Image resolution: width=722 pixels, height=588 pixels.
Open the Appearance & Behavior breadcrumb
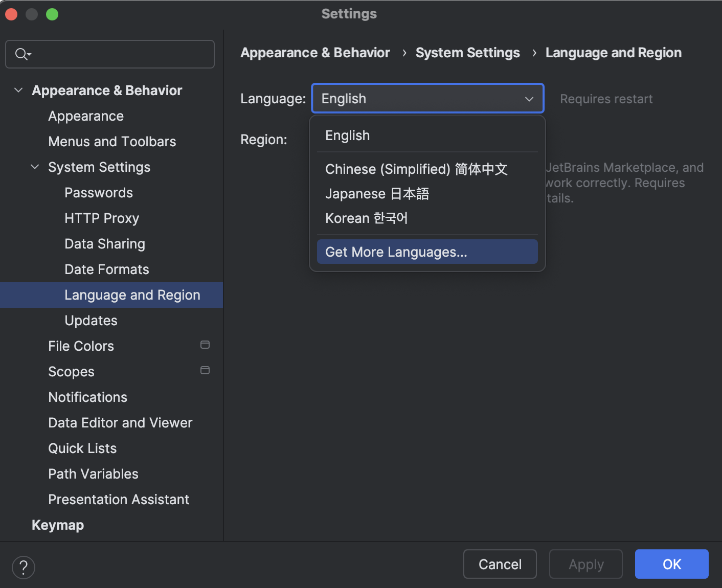(315, 52)
